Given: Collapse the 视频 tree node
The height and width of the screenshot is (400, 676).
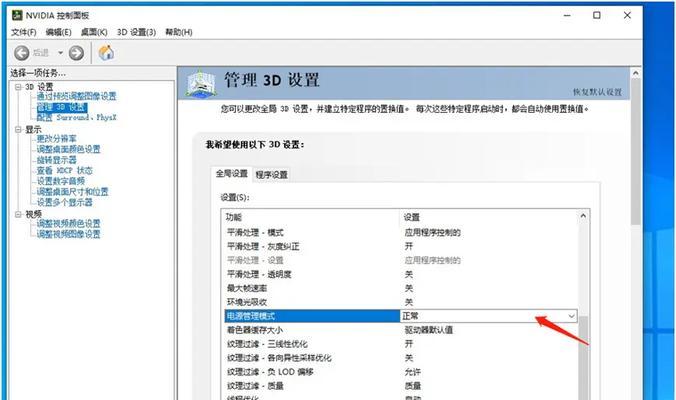Looking at the screenshot, I should 18,214.
